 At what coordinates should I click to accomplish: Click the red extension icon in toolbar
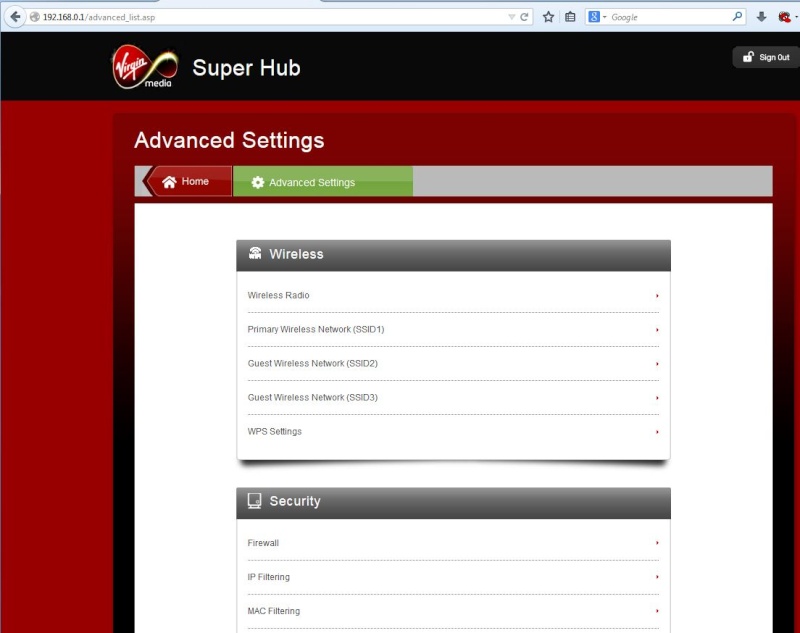(785, 17)
